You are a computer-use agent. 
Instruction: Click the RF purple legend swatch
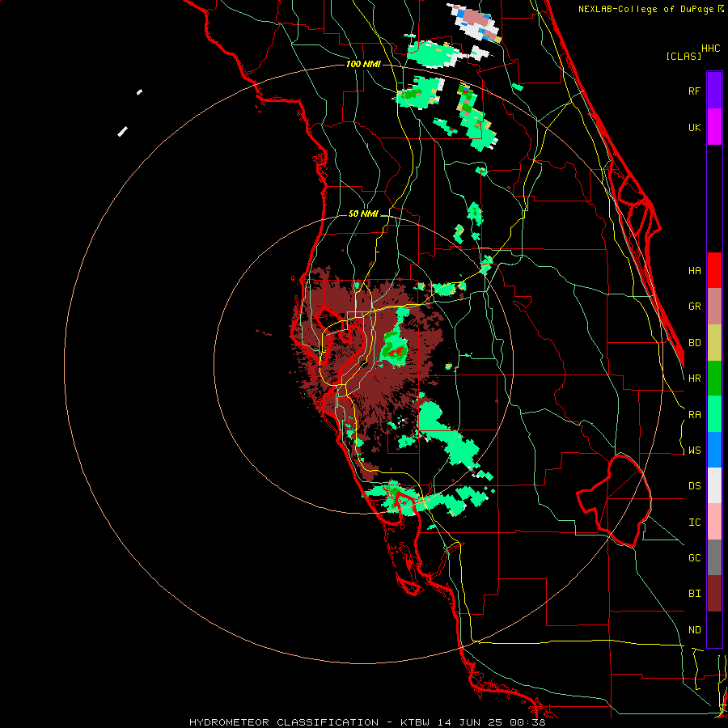pyautogui.click(x=714, y=90)
